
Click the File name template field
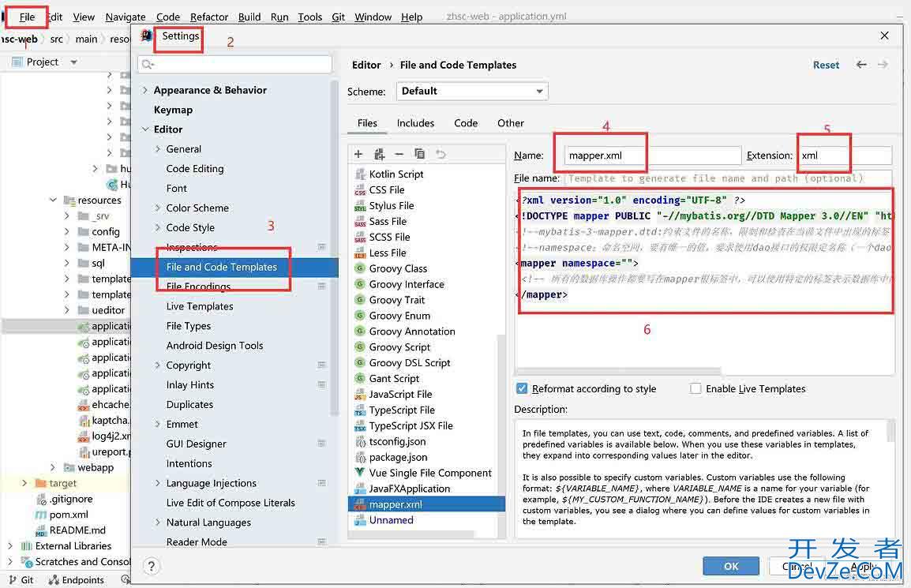729,178
